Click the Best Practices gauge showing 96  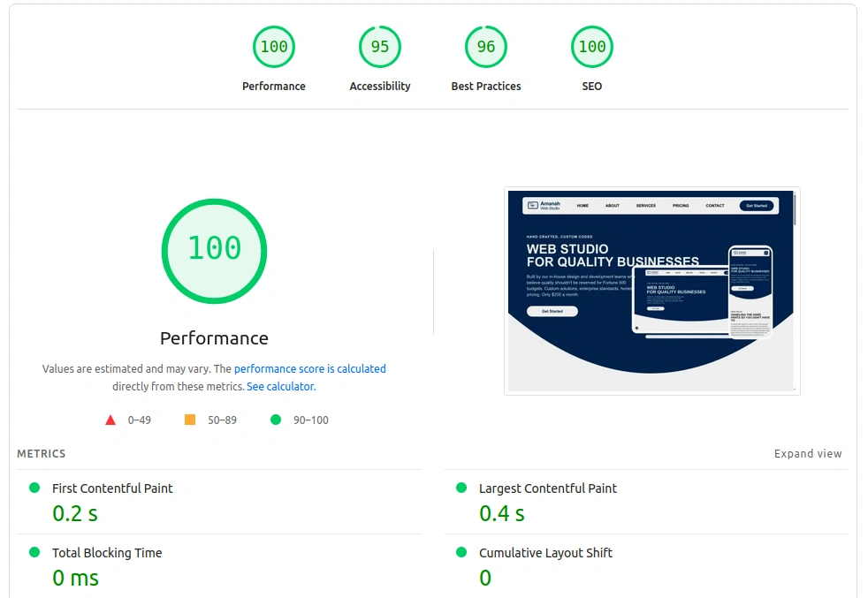[486, 47]
